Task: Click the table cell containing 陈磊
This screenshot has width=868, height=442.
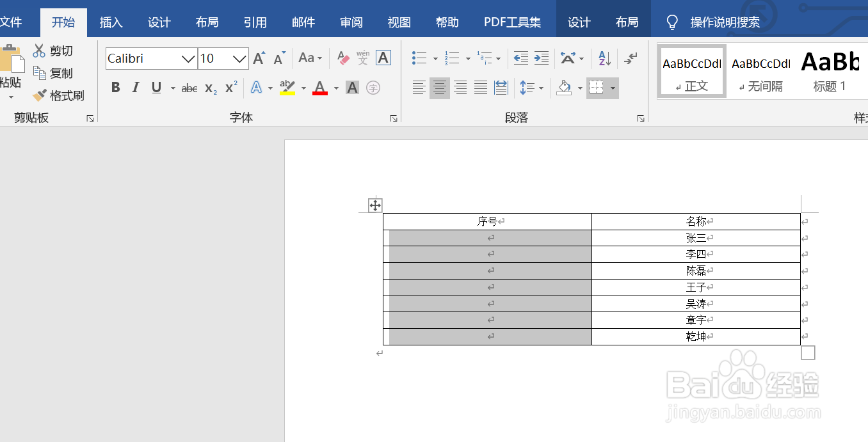Action: 696,271
